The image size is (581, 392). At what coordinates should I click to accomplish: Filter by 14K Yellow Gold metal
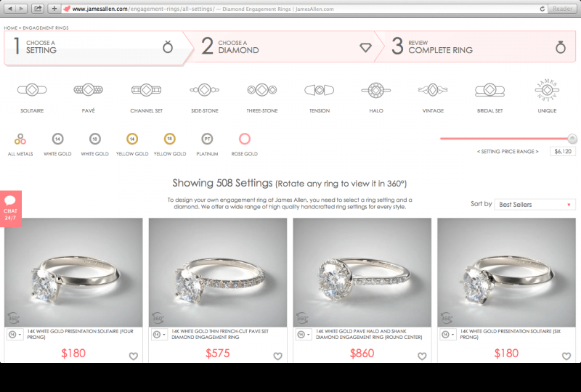pos(132,139)
